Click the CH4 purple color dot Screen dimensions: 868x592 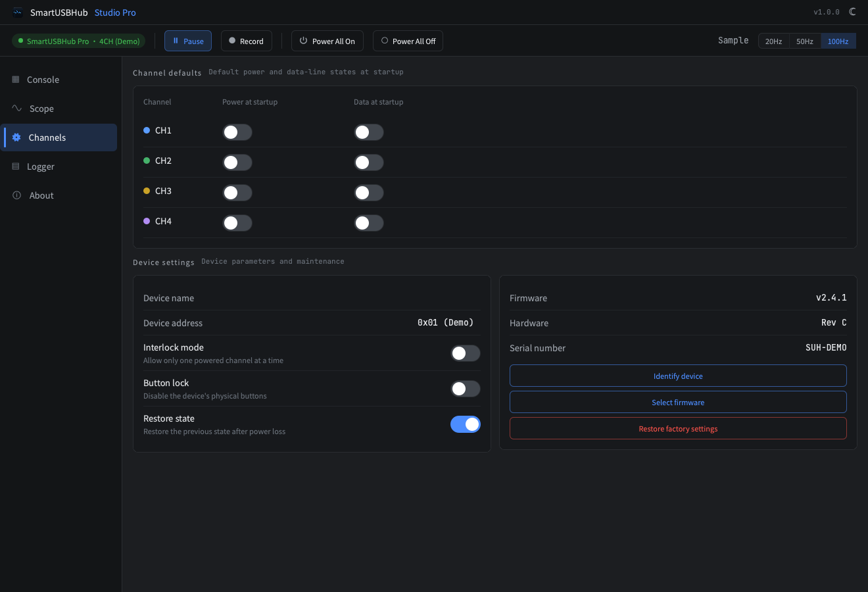147,221
